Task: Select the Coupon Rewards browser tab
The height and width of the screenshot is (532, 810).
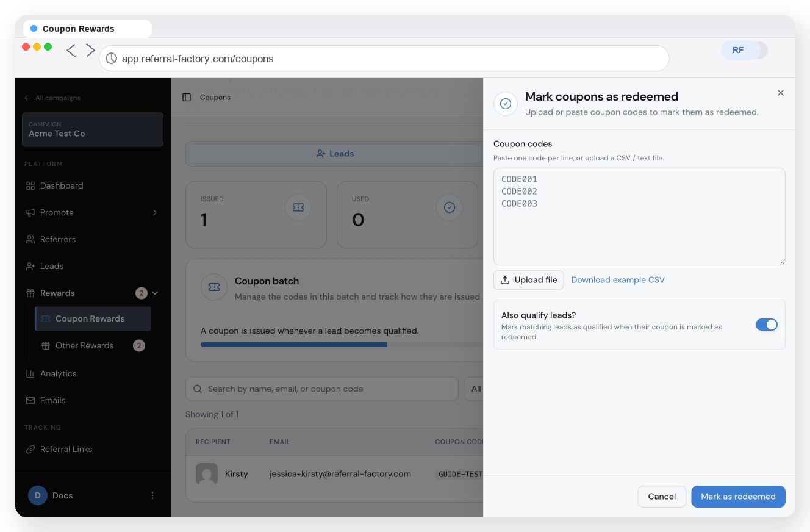Action: tap(87, 29)
